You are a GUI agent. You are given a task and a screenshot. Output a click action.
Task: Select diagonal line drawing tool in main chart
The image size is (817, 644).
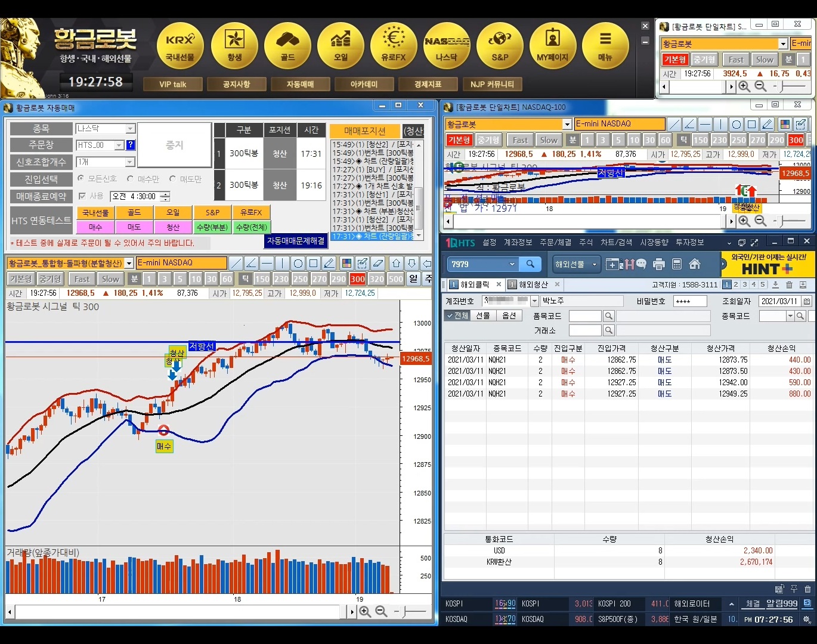click(236, 263)
